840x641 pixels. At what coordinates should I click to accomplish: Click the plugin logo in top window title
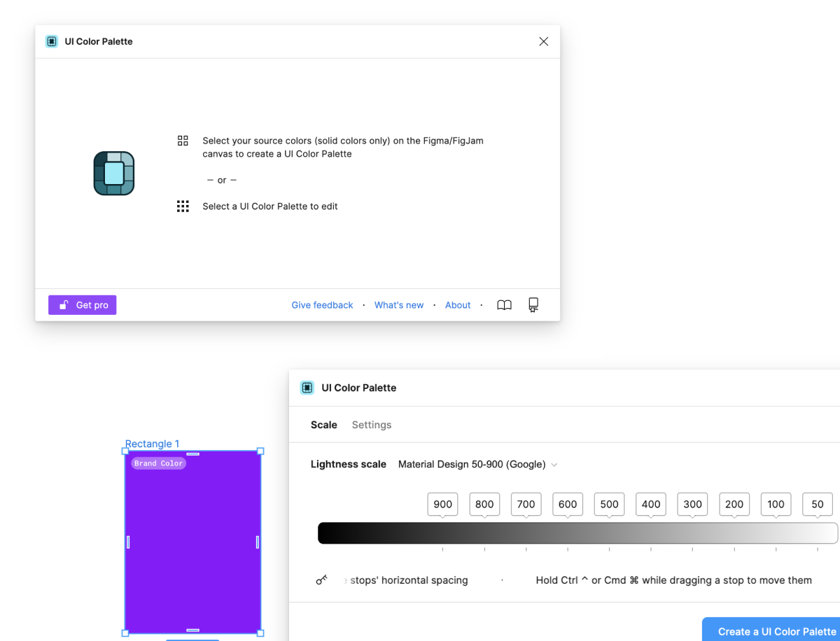pos(52,41)
